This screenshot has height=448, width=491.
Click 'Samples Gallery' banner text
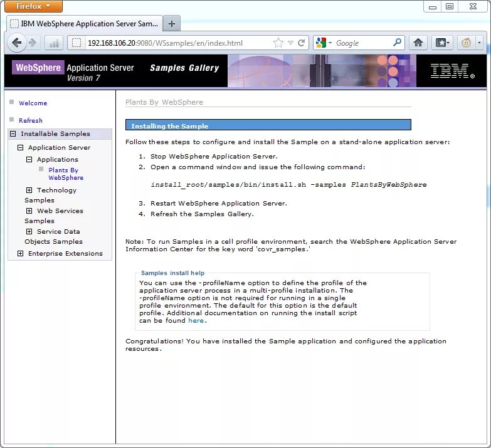click(184, 68)
